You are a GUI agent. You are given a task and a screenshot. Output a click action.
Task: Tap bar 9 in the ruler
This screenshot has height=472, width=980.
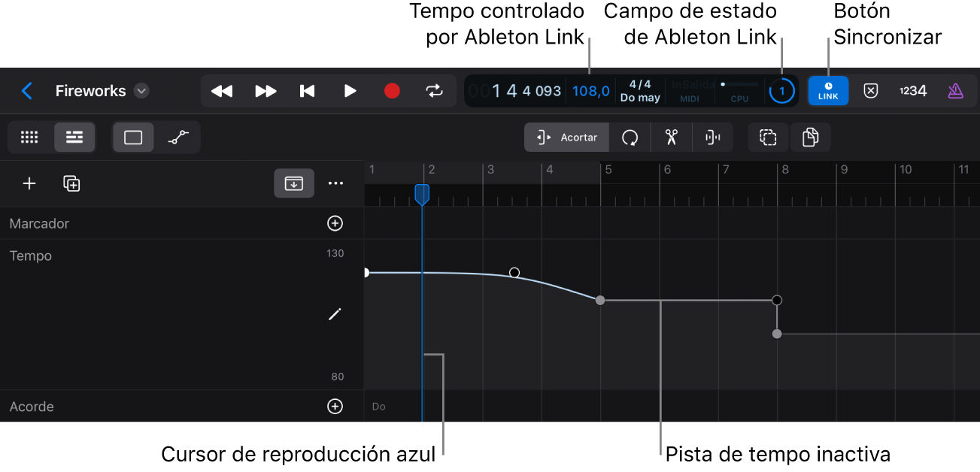tap(844, 170)
